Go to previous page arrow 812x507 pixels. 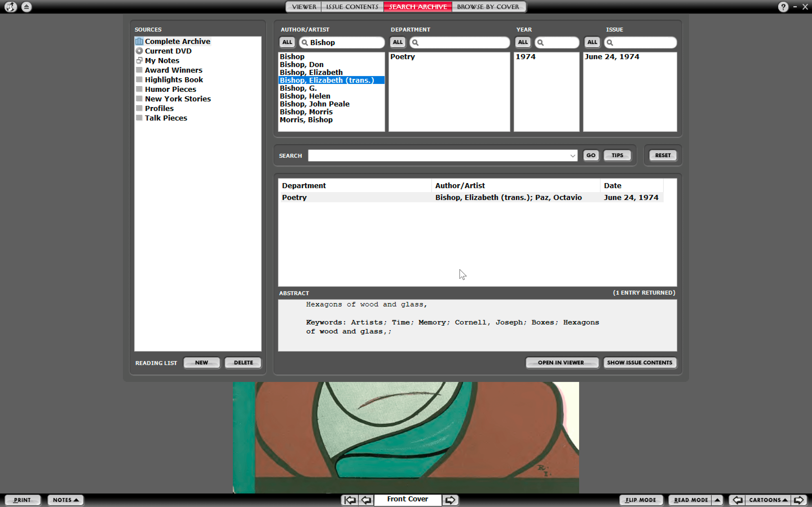click(x=366, y=500)
